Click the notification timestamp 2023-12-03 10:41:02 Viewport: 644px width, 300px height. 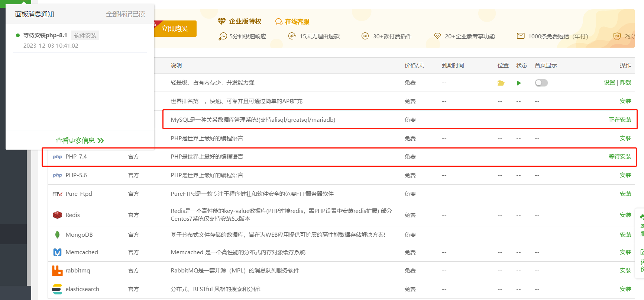51,46
